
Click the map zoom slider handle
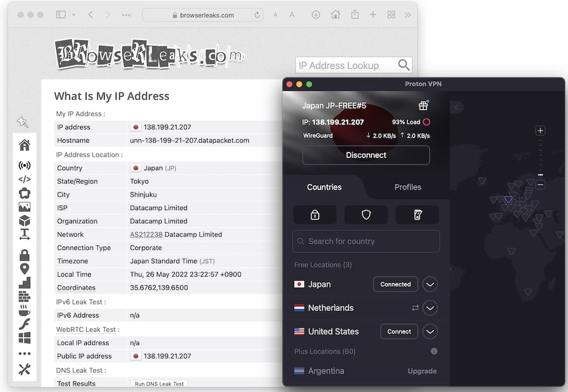540,175
